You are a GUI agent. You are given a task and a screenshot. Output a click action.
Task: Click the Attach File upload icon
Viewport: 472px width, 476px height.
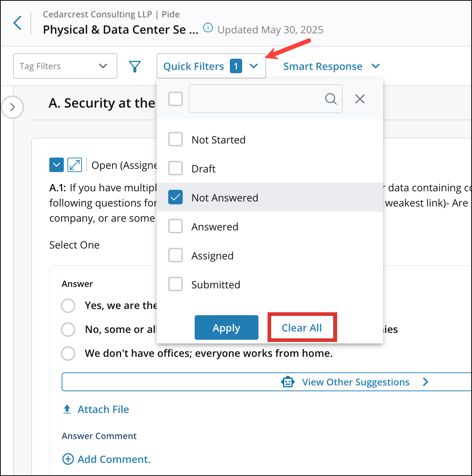click(x=67, y=409)
